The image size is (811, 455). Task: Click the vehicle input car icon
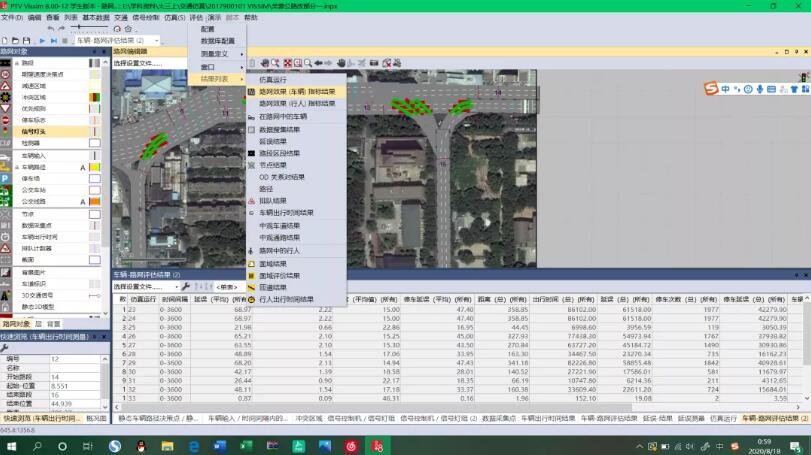pyautogui.click(x=5, y=156)
